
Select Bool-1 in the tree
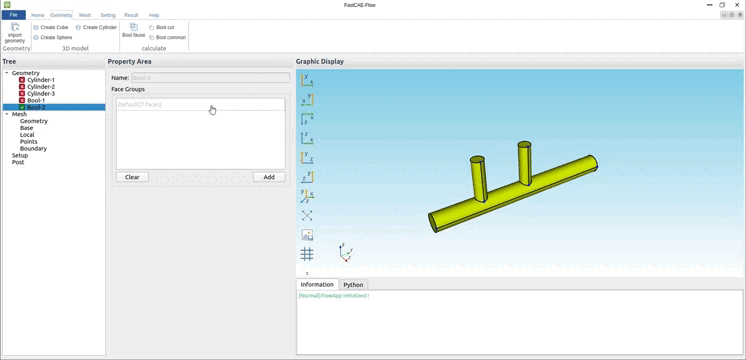pyautogui.click(x=36, y=101)
